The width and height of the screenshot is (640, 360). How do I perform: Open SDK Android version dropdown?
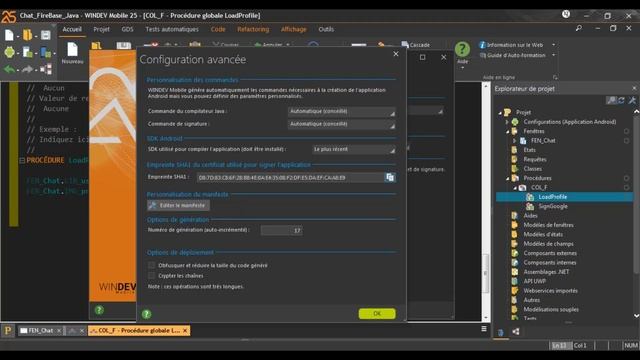coord(353,149)
